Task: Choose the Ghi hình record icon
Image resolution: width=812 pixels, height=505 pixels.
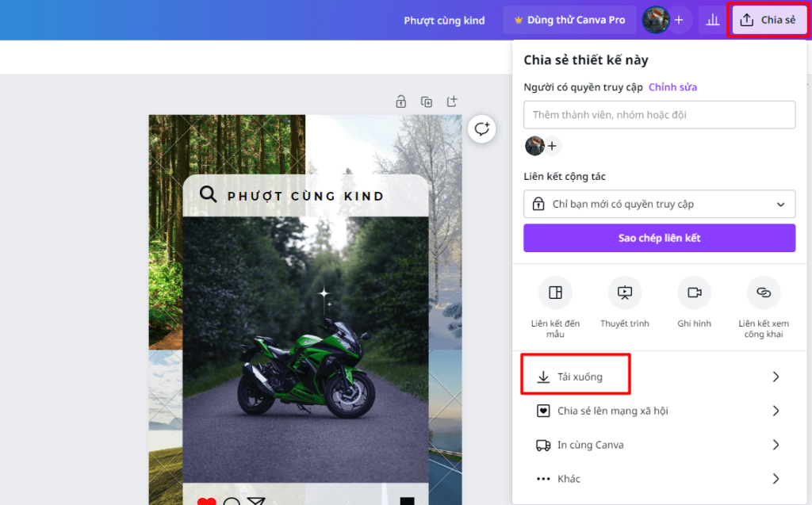Action: pos(694,293)
